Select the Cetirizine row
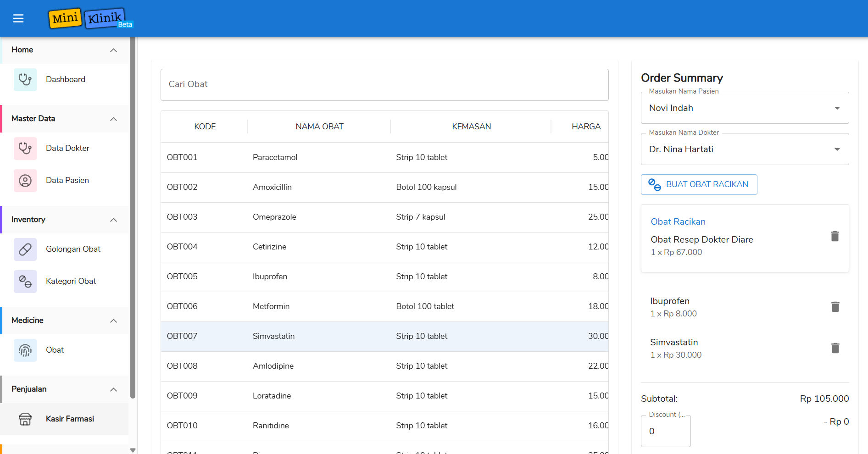Viewport: 868px width, 454px height. click(x=384, y=247)
